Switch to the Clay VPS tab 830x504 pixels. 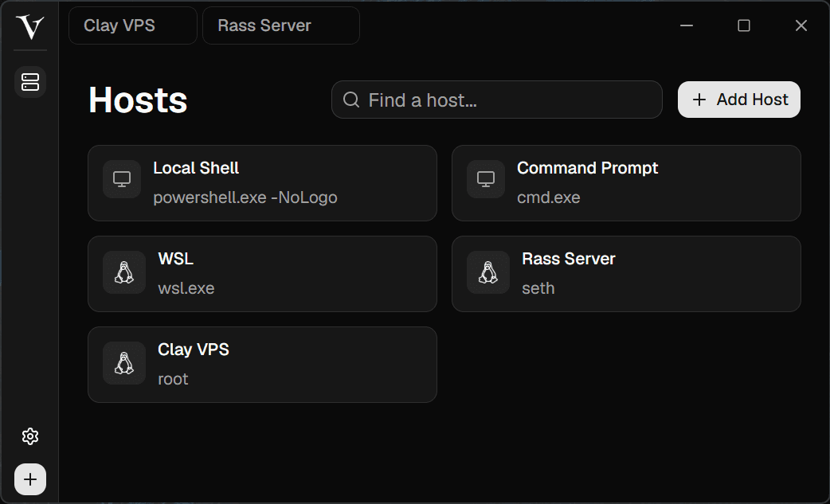[133, 25]
